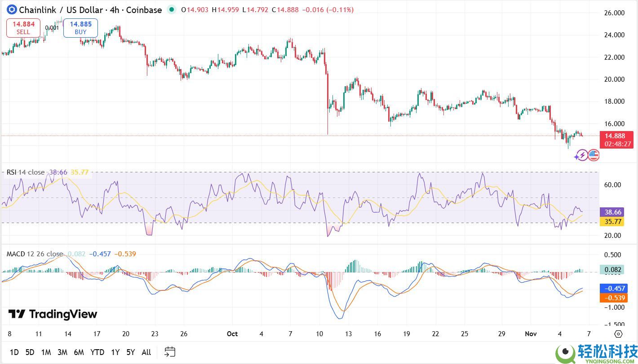Screen dimensions: 638x364
Task: Click the purple lightning bolt event icon
Action: (582, 156)
